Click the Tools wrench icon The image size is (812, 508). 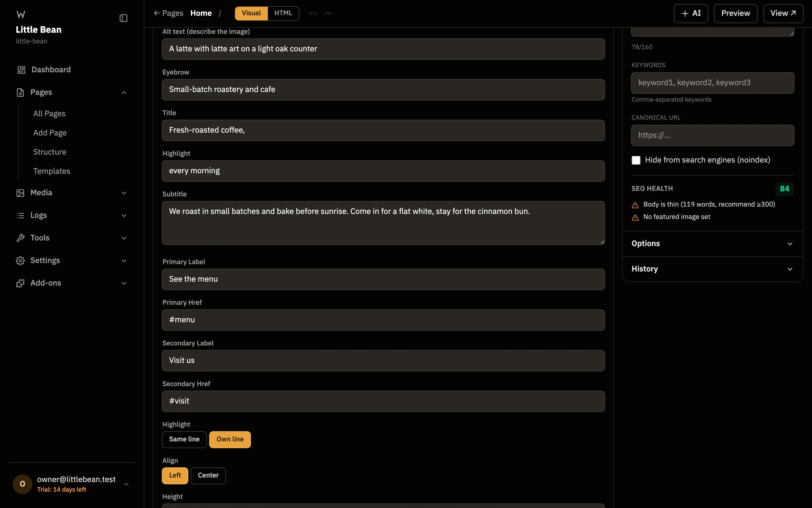(x=20, y=238)
